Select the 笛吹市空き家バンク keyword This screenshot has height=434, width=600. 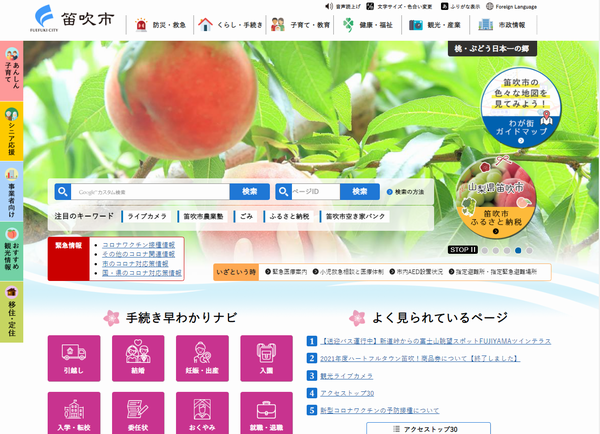(355, 216)
